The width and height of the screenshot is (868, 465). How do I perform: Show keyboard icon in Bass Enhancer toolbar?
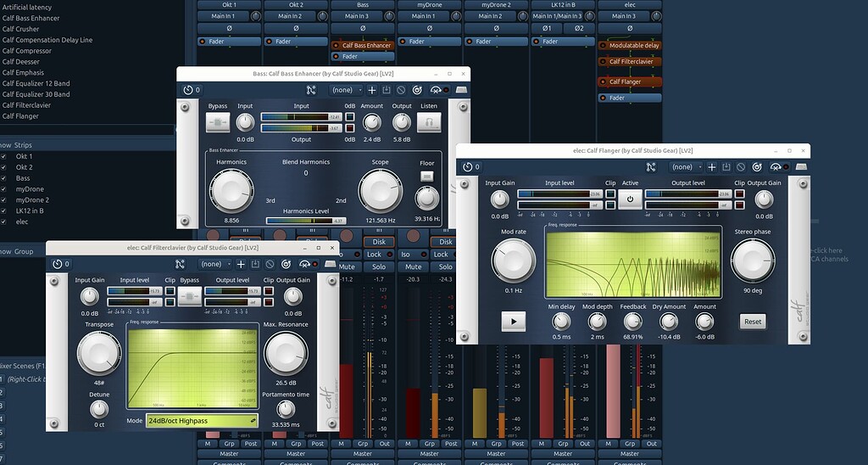pos(461,90)
